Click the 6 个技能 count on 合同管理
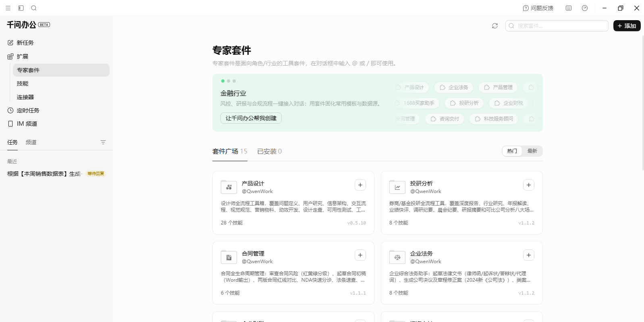 [x=230, y=293]
